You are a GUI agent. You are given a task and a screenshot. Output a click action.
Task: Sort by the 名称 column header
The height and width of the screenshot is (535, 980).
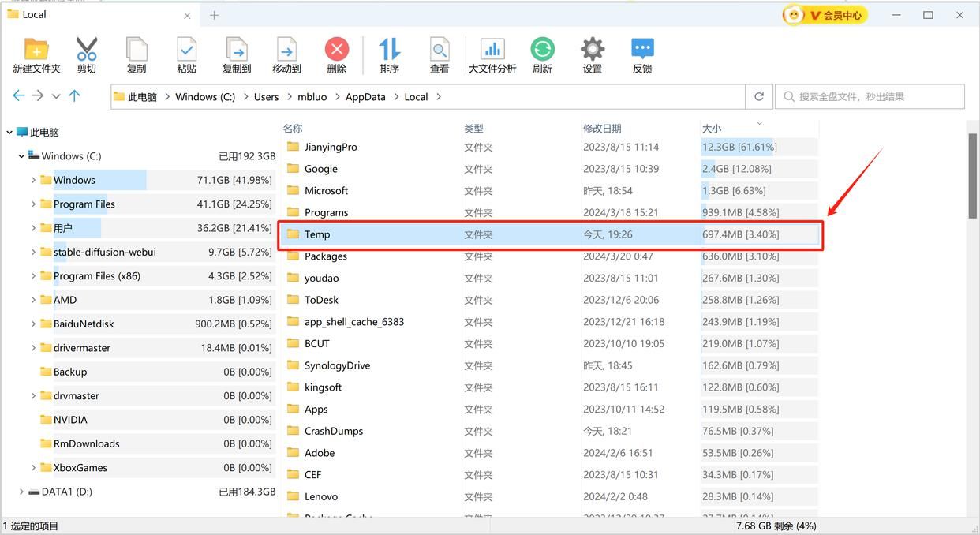pos(293,128)
